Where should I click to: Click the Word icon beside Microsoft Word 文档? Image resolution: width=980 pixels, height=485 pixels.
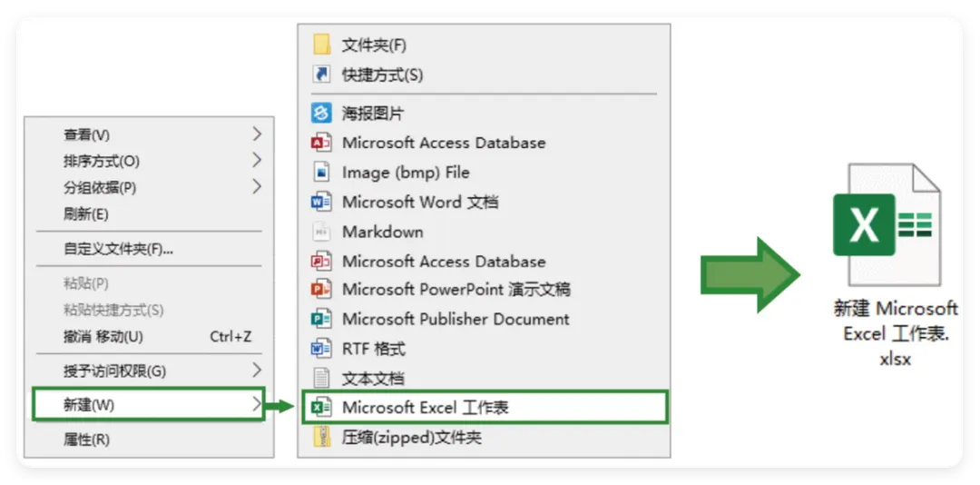coord(321,203)
